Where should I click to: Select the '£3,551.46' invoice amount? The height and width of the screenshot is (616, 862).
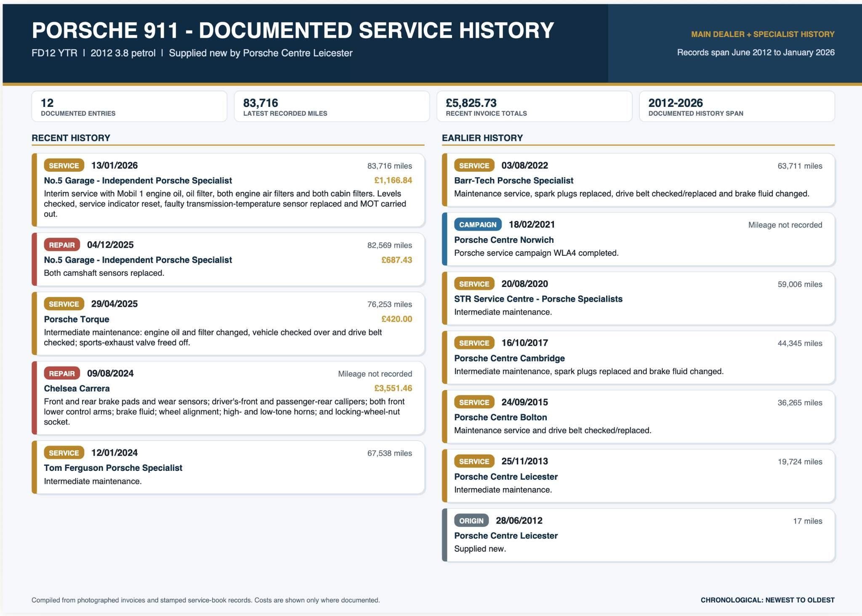393,388
